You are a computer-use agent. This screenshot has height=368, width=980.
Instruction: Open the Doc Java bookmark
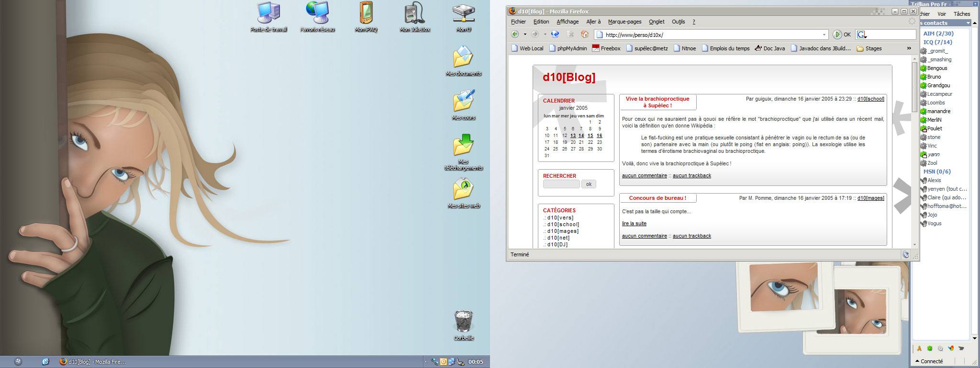click(x=770, y=48)
